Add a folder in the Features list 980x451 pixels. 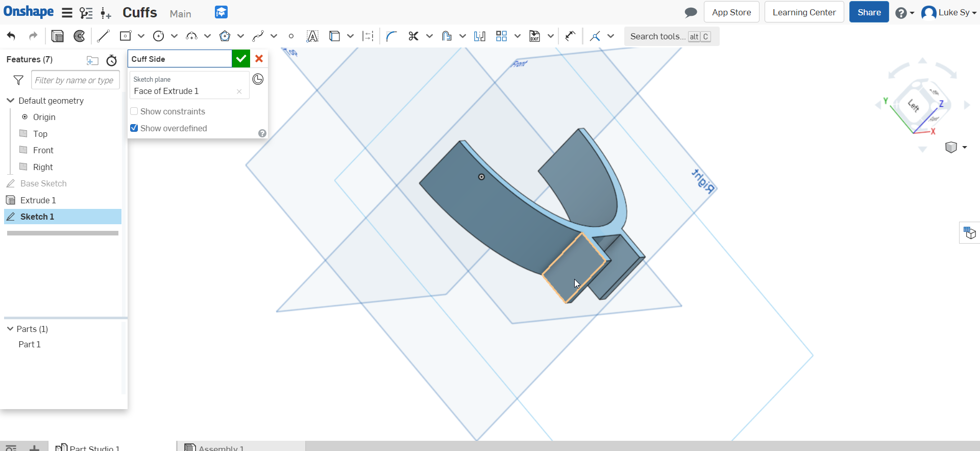pyautogui.click(x=92, y=60)
